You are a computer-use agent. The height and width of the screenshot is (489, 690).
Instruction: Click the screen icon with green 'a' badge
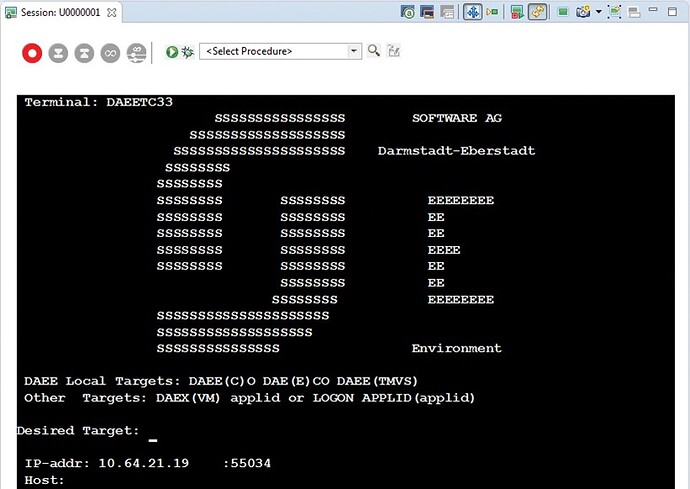click(x=408, y=12)
